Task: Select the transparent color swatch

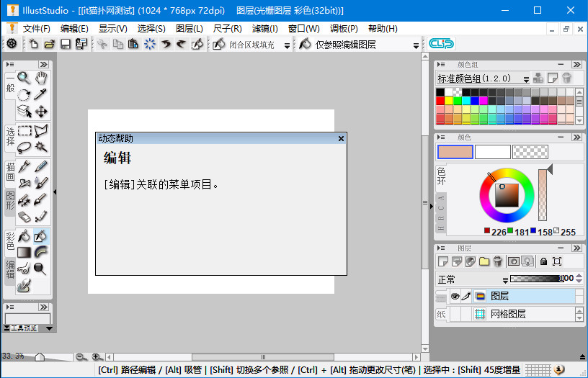Action: point(530,152)
